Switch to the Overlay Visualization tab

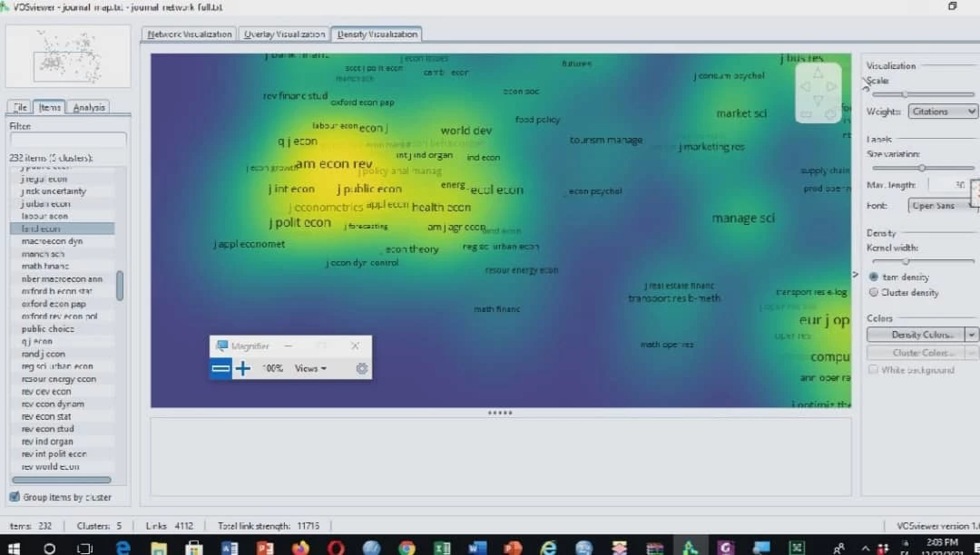[284, 34]
